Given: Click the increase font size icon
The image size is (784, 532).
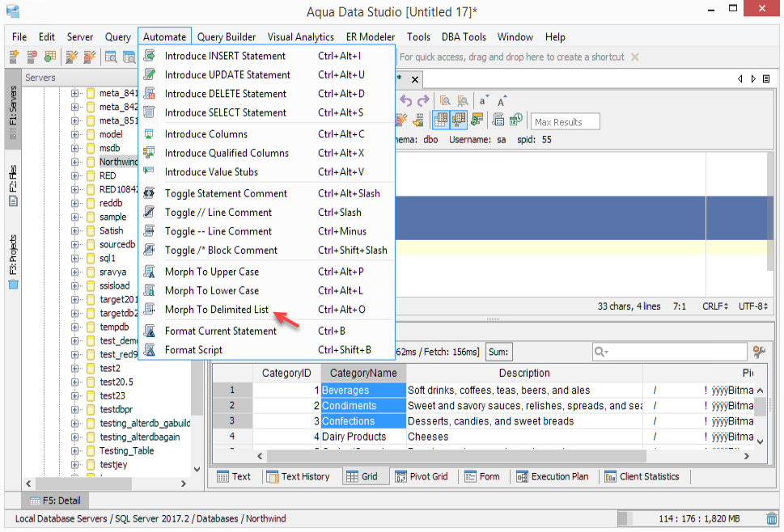Looking at the screenshot, I should point(502,101).
